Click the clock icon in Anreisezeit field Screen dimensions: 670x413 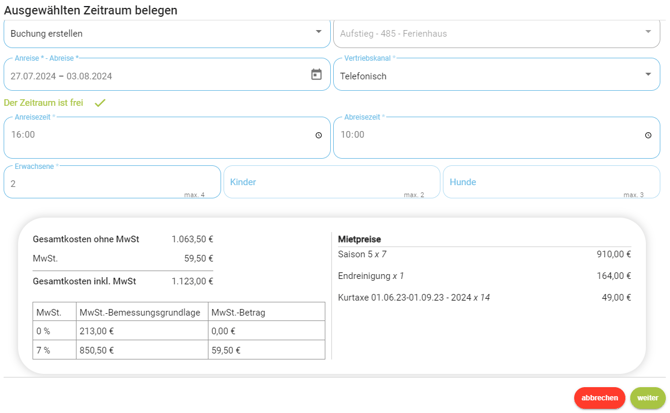319,135
